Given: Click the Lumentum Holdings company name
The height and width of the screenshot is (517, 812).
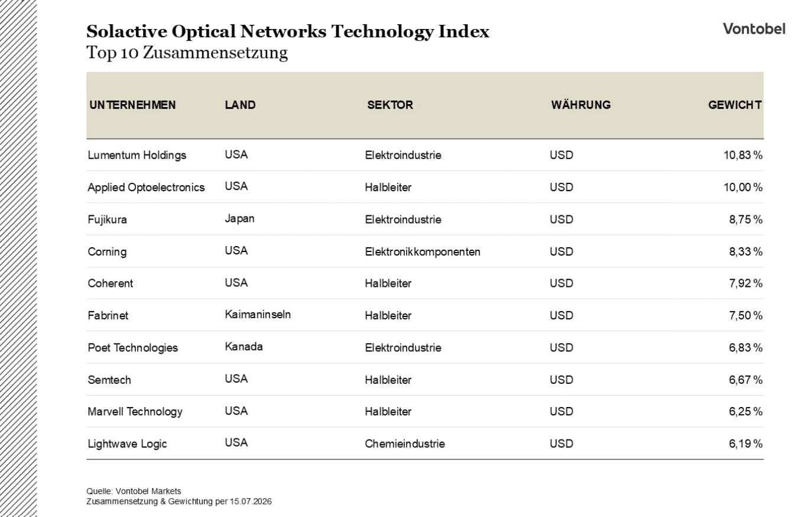Looking at the screenshot, I should coord(137,155).
